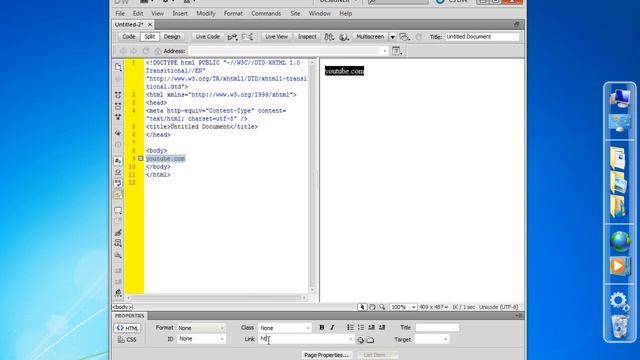640x360 pixels.
Task: Click the Point to File icon
Action: (x=360, y=340)
